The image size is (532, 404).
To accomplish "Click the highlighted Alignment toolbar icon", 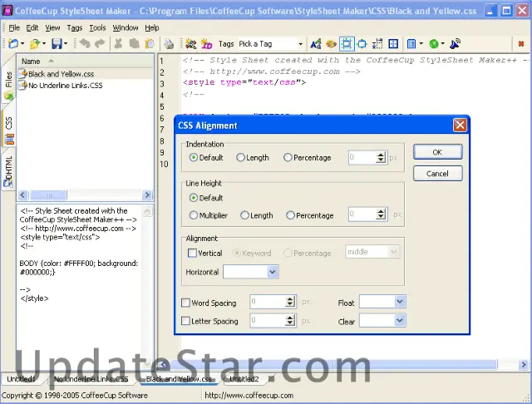I will point(347,44).
